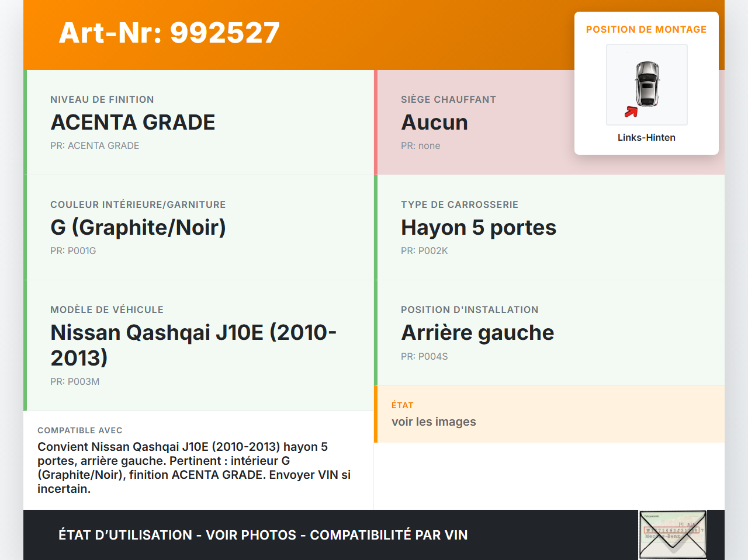The width and height of the screenshot is (748, 560).
Task: Click the Siège chauffant 'Aucun' value
Action: point(434,122)
